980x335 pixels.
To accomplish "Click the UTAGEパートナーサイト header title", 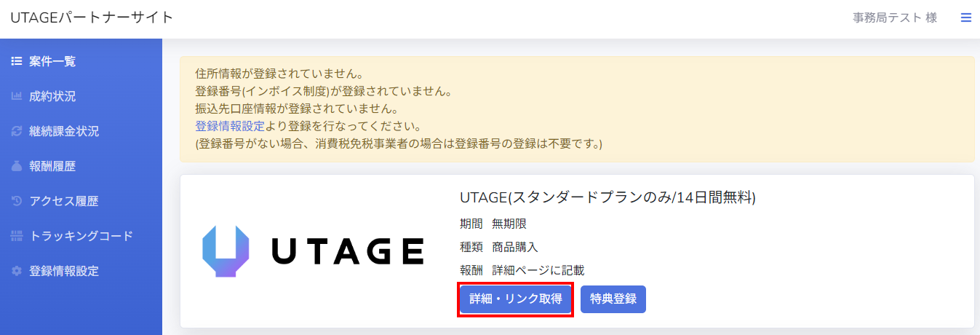I will click(92, 17).
